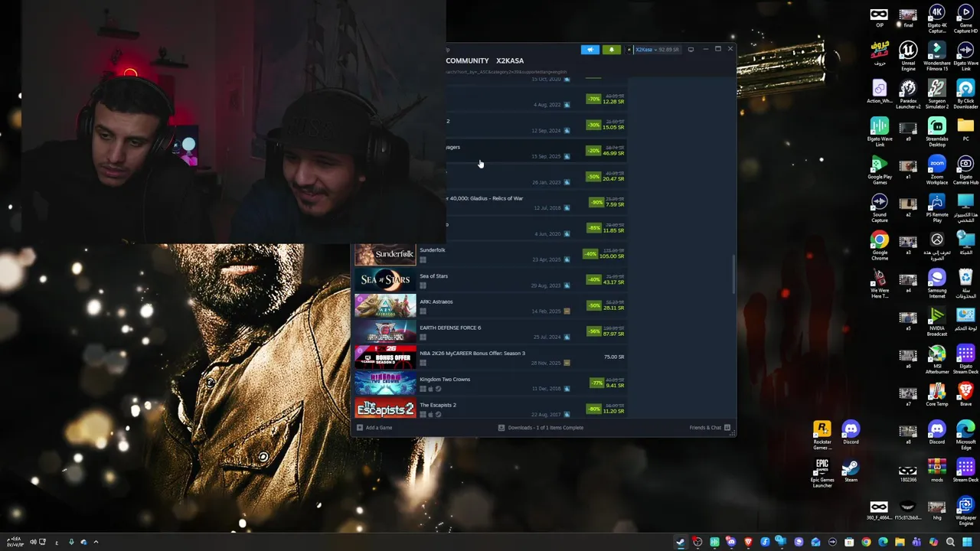Open Streamlabs Desktop icon
Viewport: 980px width, 551px height.
[937, 132]
